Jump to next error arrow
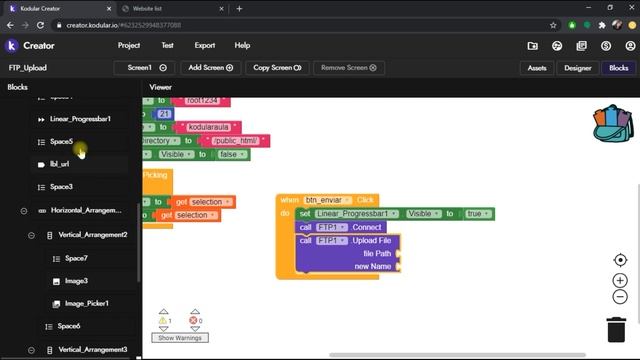640x360 pixels. click(x=195, y=329)
